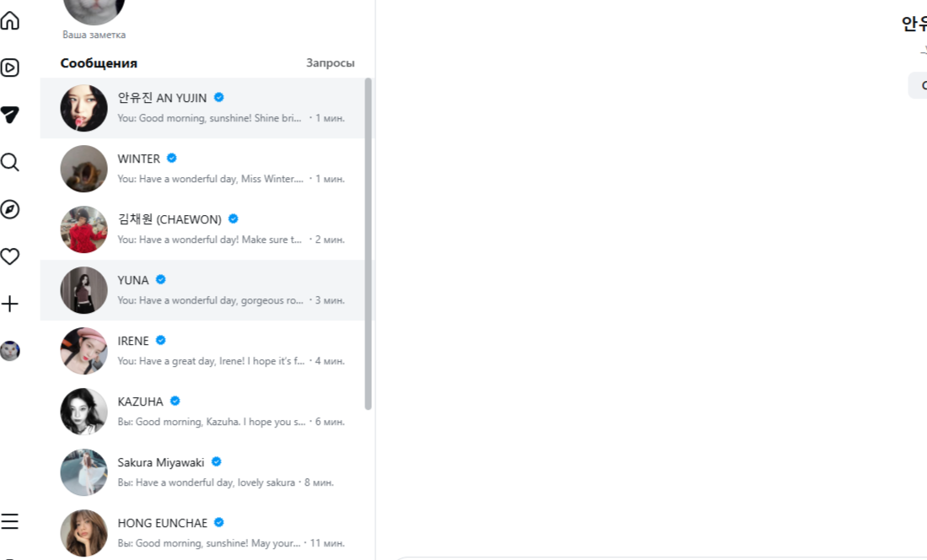
Task: Click KAZUHA's profile picture thumbnail
Action: click(84, 412)
